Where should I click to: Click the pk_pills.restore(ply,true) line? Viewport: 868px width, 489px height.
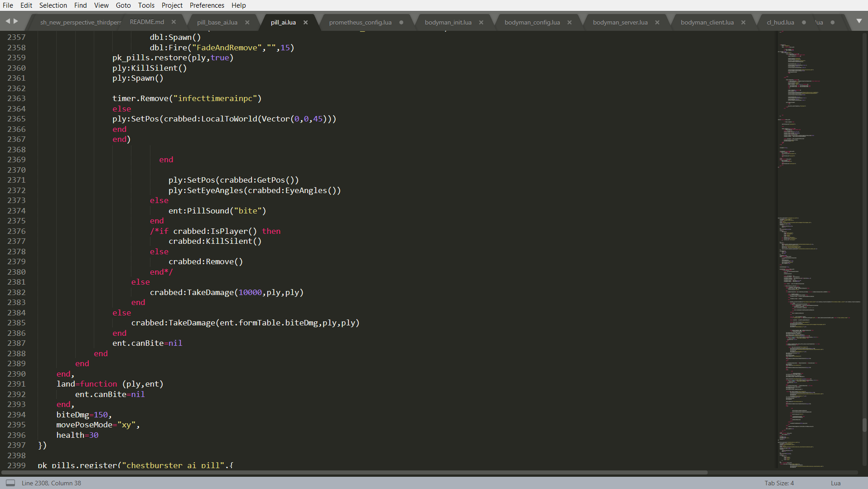click(173, 58)
